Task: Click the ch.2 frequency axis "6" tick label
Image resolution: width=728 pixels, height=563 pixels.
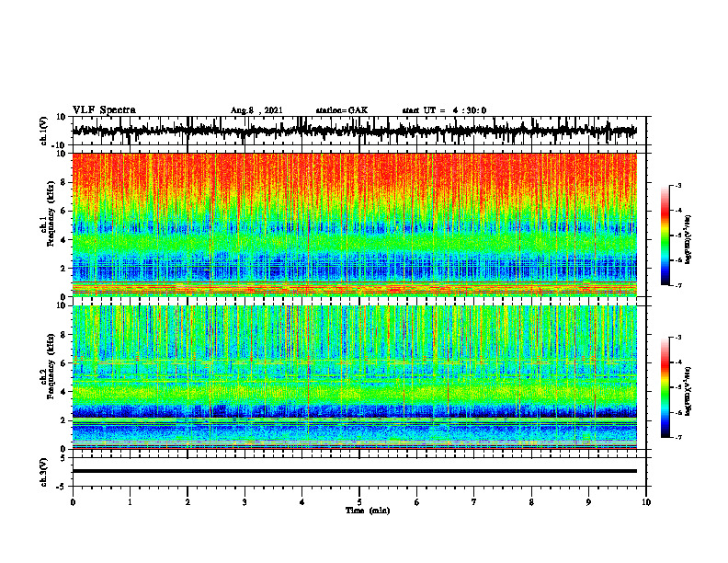Action: coord(63,363)
